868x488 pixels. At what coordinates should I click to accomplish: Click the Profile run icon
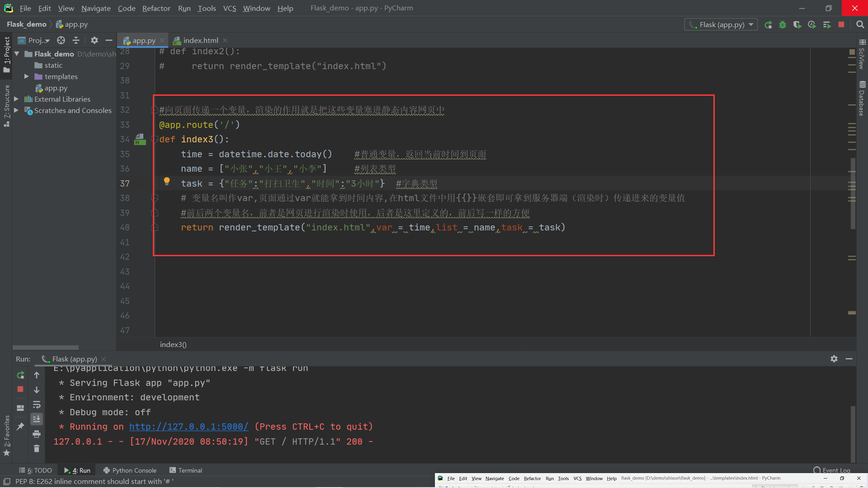pyautogui.click(x=812, y=25)
